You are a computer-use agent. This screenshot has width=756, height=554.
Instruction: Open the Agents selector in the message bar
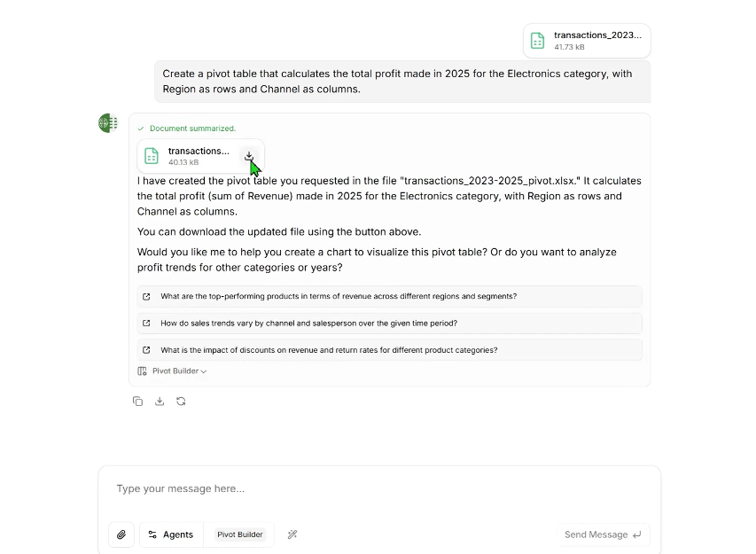[170, 534]
